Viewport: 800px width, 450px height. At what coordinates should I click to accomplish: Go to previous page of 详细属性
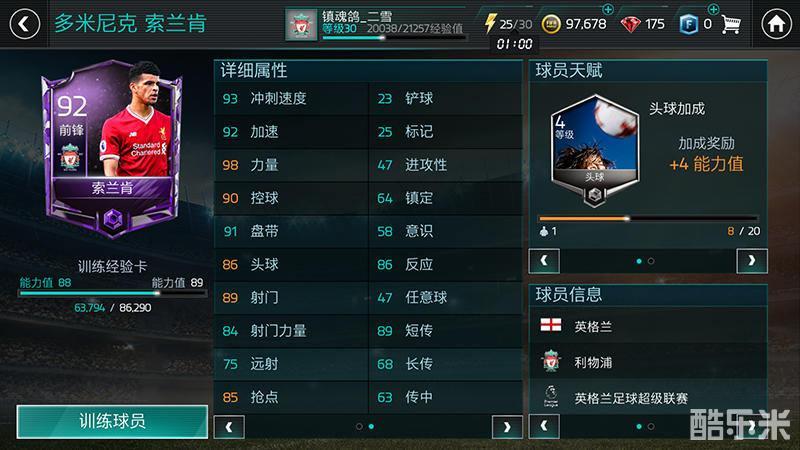pyautogui.click(x=229, y=427)
